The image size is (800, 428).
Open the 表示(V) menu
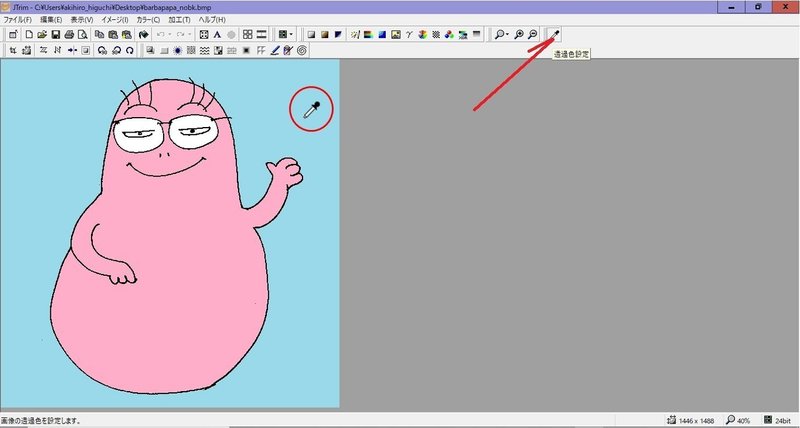click(82, 20)
